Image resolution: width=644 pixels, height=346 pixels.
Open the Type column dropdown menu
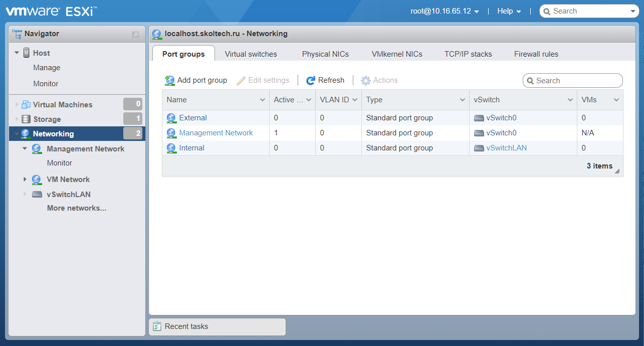click(x=463, y=100)
